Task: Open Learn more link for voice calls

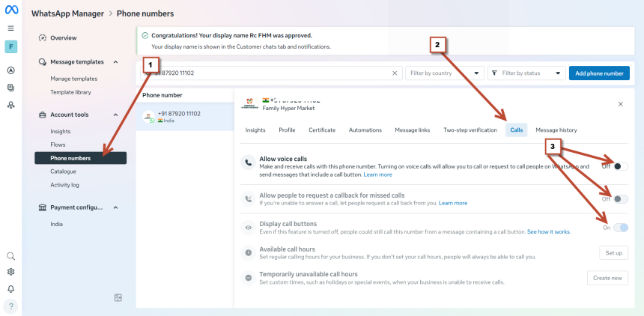Action: [378, 174]
